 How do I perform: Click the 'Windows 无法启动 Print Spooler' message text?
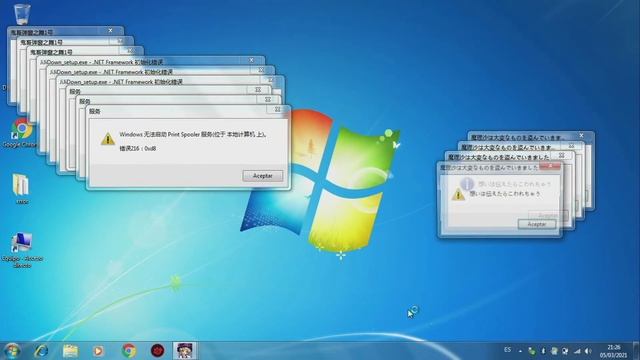(193, 134)
